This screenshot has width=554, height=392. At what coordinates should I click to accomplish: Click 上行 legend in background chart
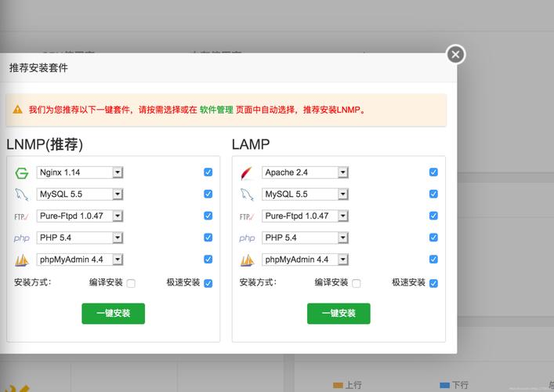pos(347,385)
